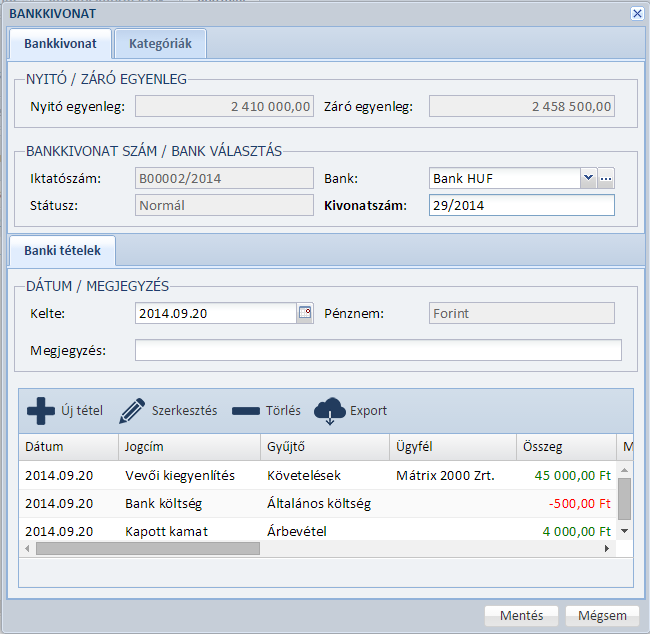This screenshot has height=634, width=650.
Task: Click the Szerkesztés pencil icon
Action: pyautogui.click(x=132, y=411)
